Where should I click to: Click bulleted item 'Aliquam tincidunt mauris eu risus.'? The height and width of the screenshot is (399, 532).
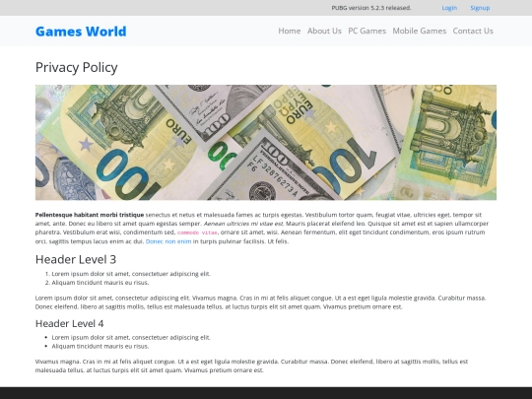[100, 346]
